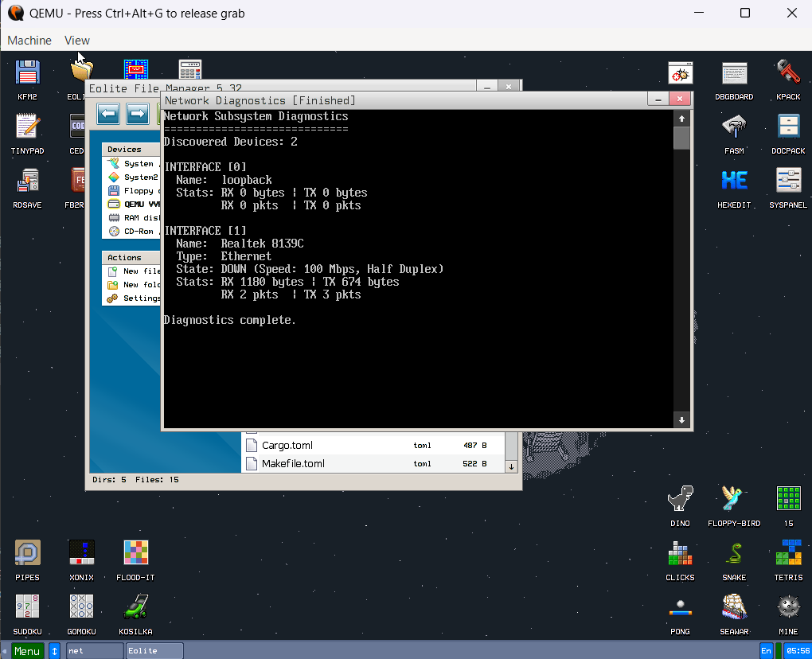Open the DBGBOARD debug board icon

[734, 73]
